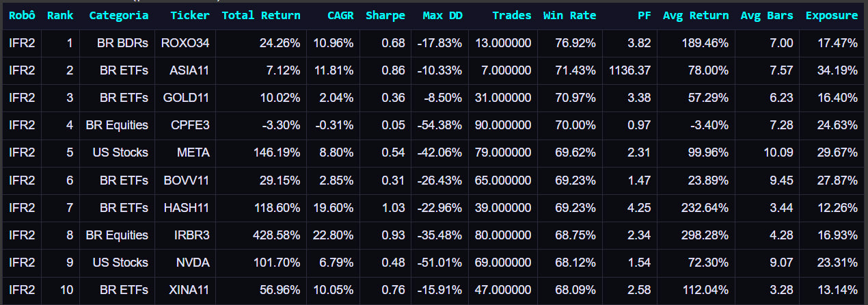
Task: Click the PF column header
Action: (644, 16)
